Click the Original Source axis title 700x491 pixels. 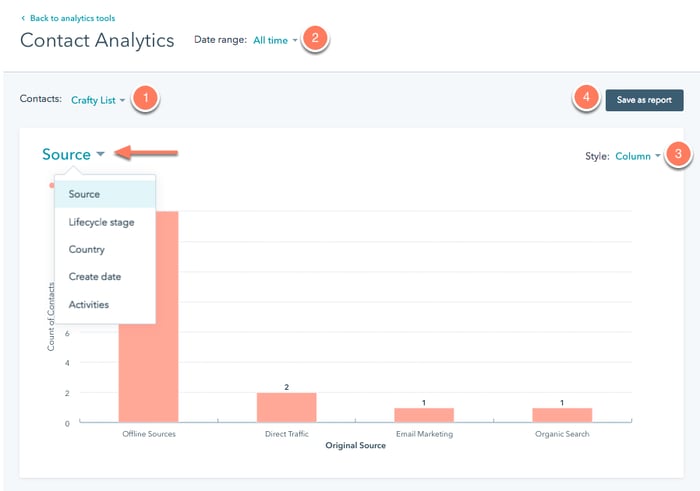(x=355, y=445)
